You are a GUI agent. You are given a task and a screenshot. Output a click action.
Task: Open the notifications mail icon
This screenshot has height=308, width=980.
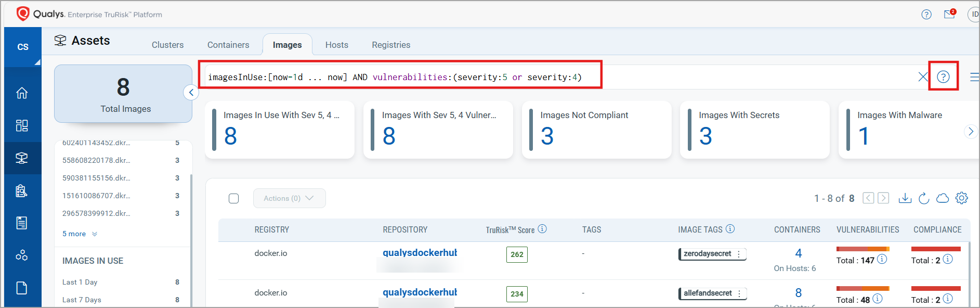click(x=949, y=14)
